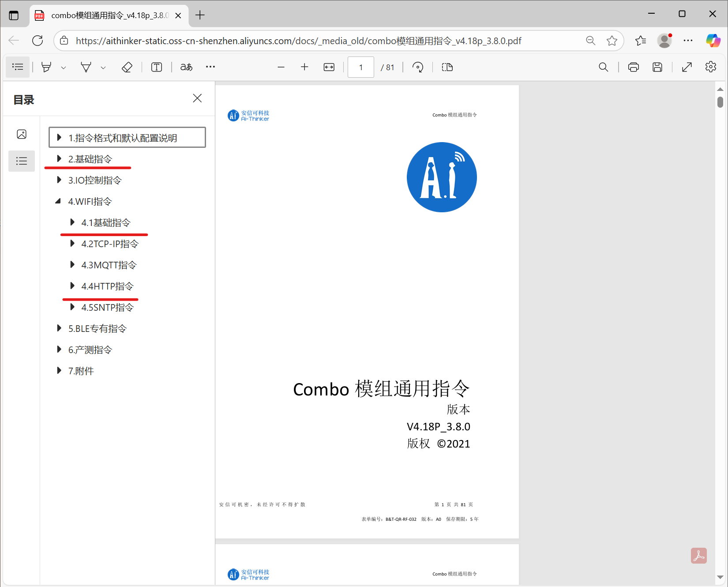Open Copilot sidebar icon

click(713, 41)
